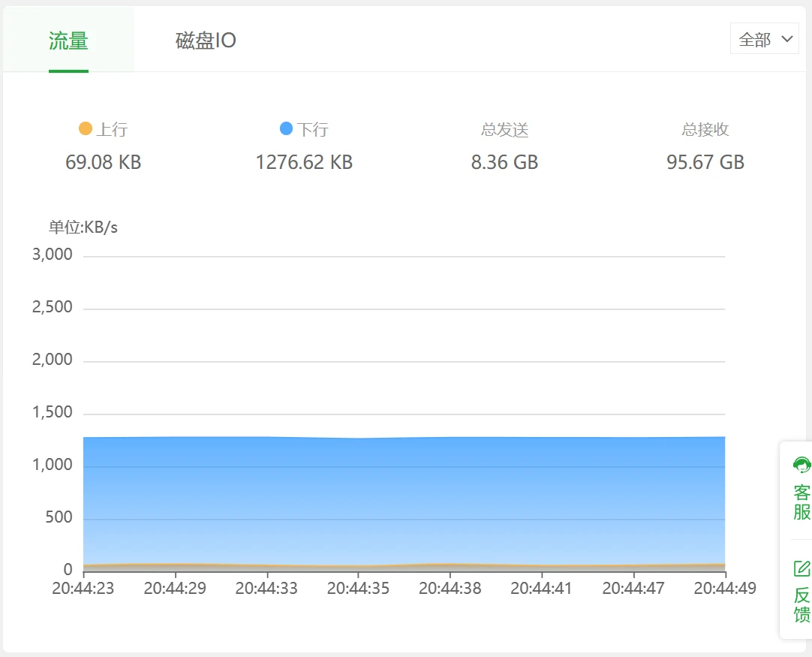Image resolution: width=812 pixels, height=657 pixels.
Task: Switch to the 流量 tab
Action: point(68,41)
